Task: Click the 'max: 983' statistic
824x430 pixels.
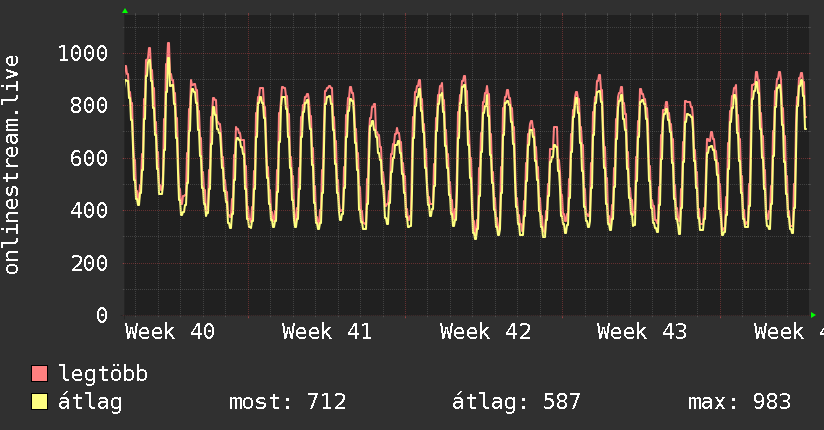Action: (x=739, y=402)
